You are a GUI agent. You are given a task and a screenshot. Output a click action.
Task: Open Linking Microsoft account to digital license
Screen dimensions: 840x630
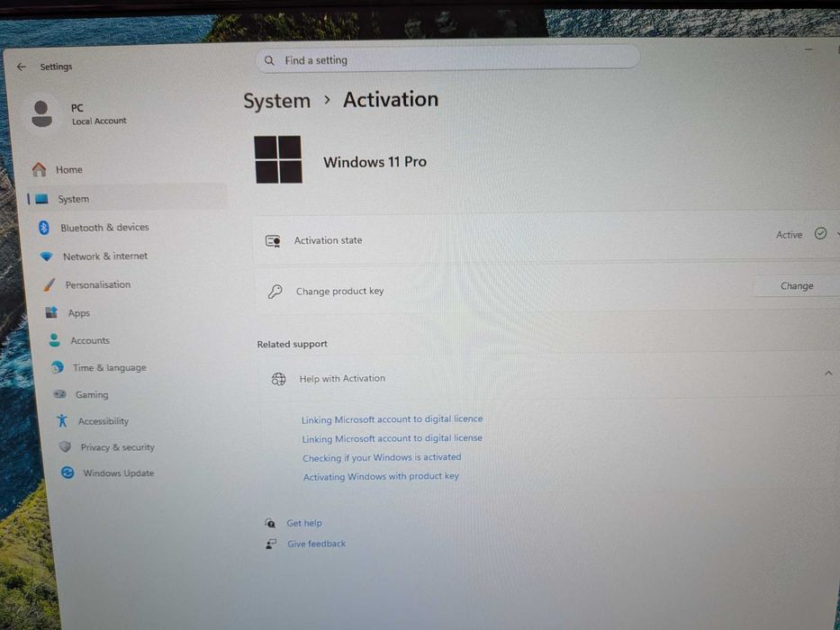tap(393, 438)
